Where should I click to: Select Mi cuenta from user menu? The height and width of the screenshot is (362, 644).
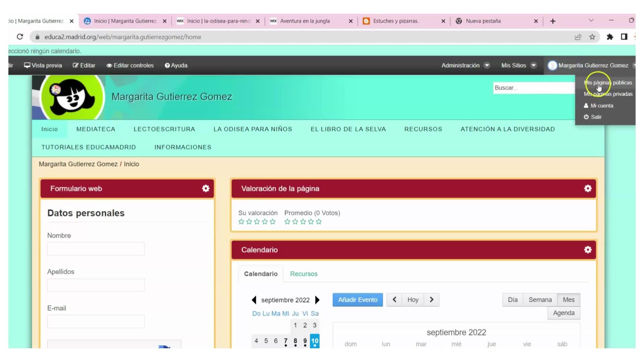[601, 106]
